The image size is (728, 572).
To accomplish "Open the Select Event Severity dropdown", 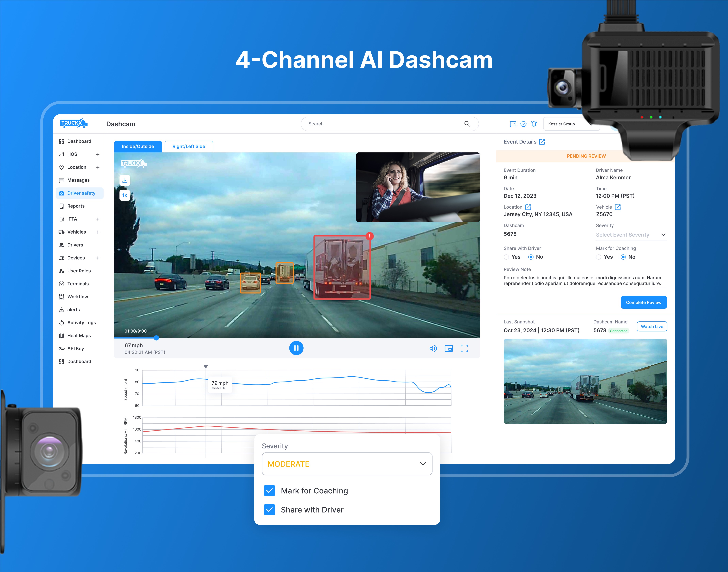I will pyautogui.click(x=631, y=234).
